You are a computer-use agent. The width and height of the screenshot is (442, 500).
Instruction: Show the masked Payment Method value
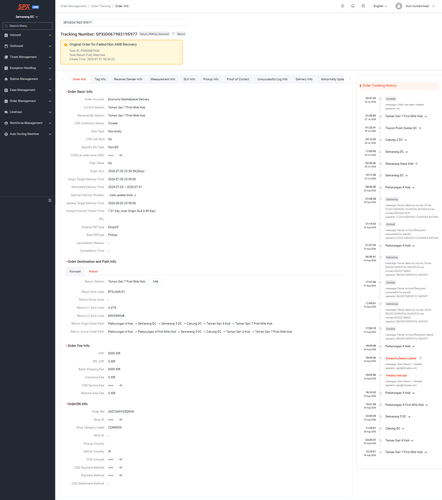(121, 475)
